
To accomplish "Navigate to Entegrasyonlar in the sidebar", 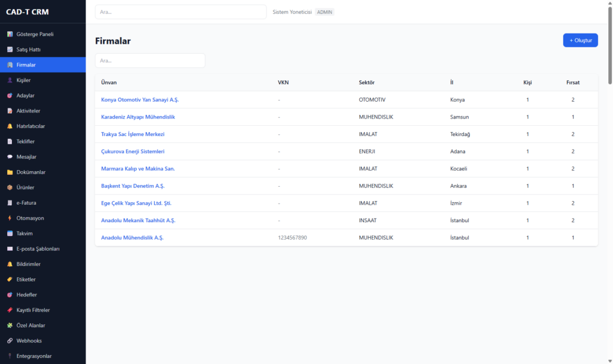I will [43, 356].
